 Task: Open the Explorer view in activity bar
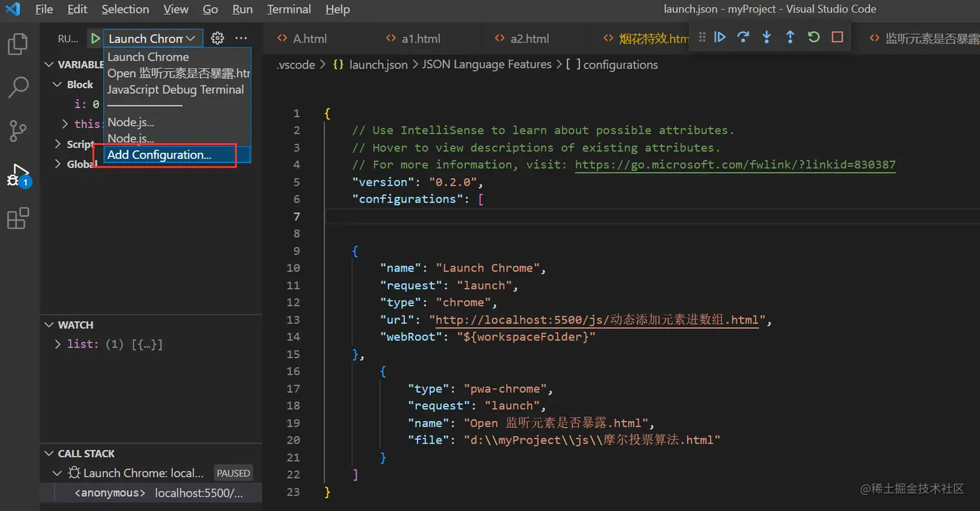[17, 43]
